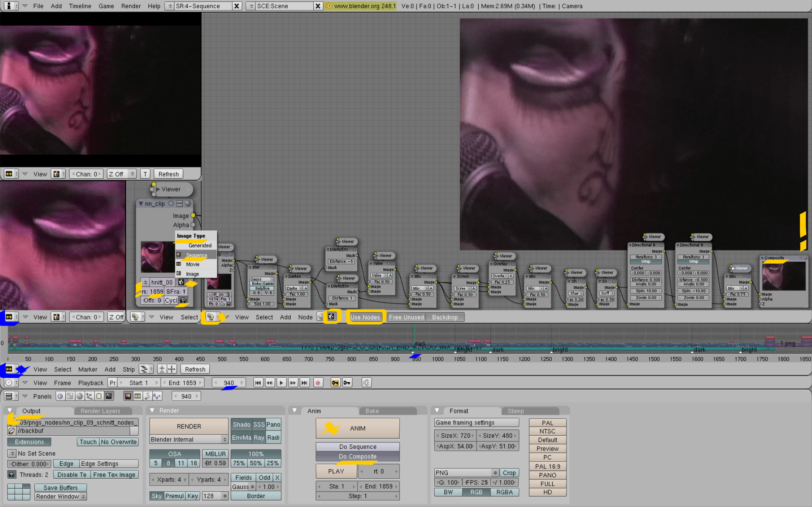This screenshot has width=812, height=507.
Task: Open the Object context icon
Action: click(x=89, y=396)
